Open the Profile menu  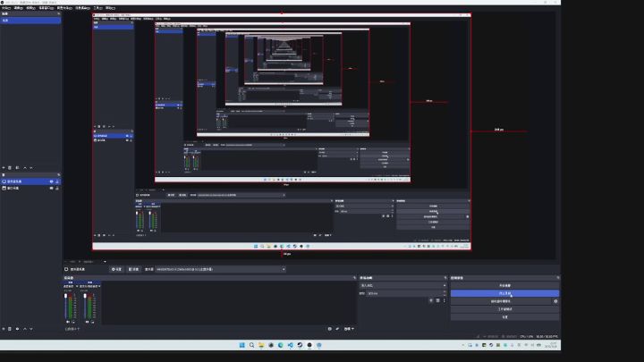pyautogui.click(x=64, y=8)
